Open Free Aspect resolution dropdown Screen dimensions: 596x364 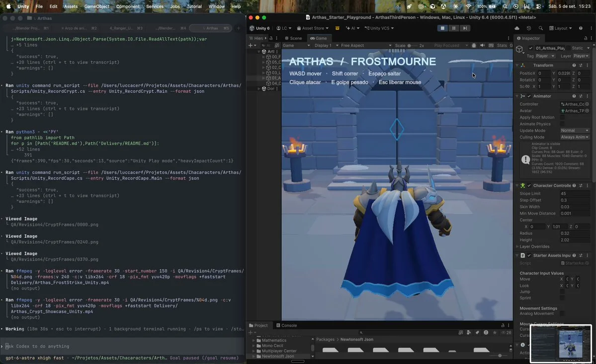[x=366, y=46]
